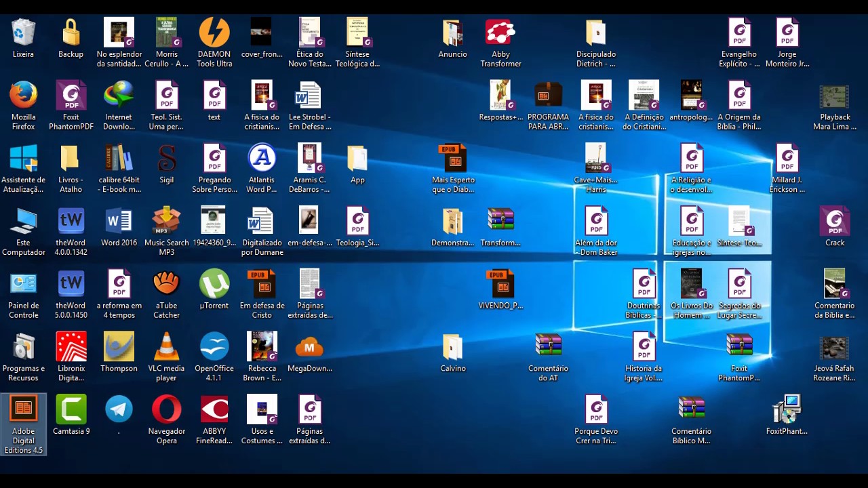Click the Jeová Rafah Rozeane video file
The width and height of the screenshot is (868, 488).
[x=835, y=347]
